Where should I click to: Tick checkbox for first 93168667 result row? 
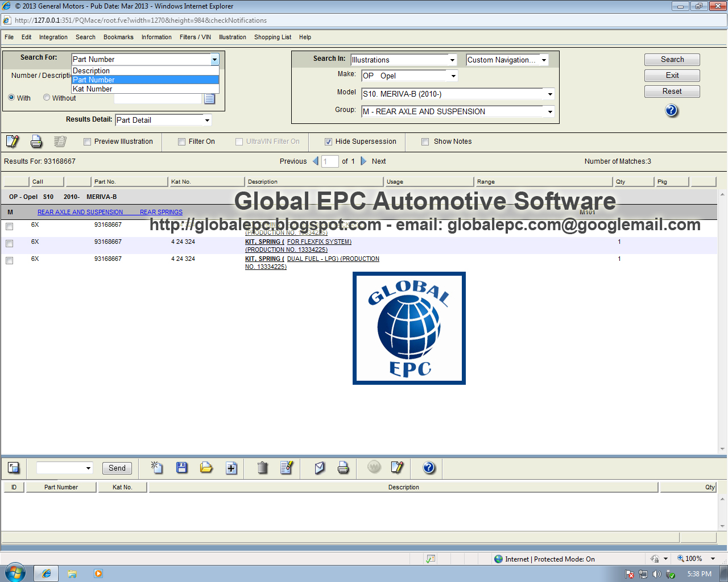pyautogui.click(x=9, y=227)
